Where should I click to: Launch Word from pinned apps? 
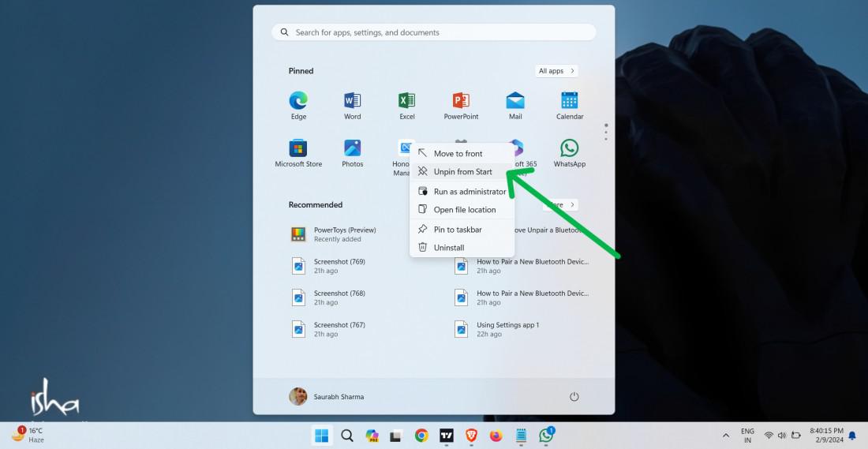pos(352,106)
